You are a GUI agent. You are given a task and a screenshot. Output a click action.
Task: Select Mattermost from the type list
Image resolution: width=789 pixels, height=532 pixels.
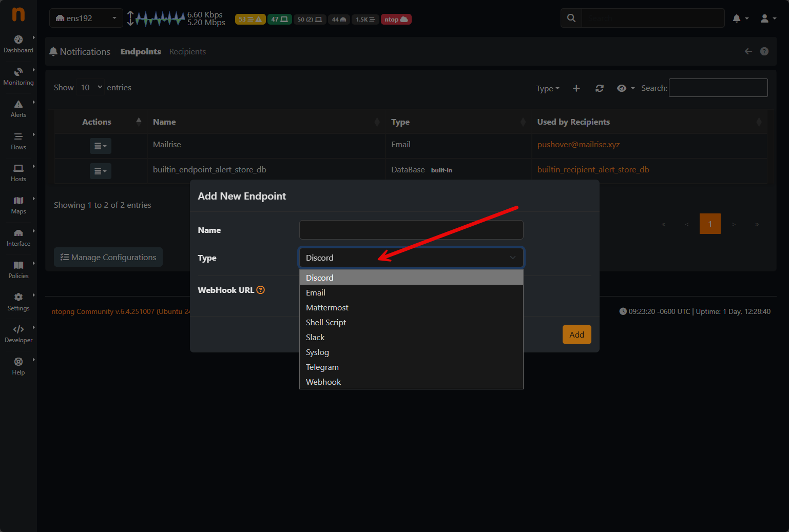(411, 307)
